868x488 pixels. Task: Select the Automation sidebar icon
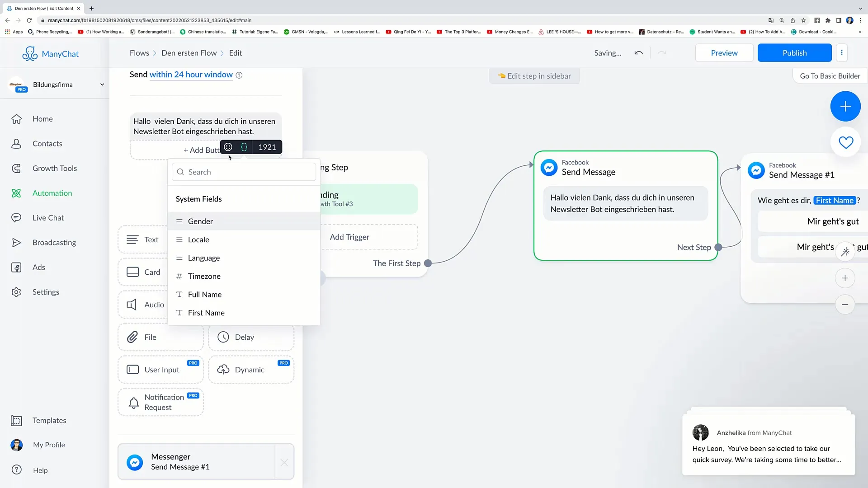(17, 193)
